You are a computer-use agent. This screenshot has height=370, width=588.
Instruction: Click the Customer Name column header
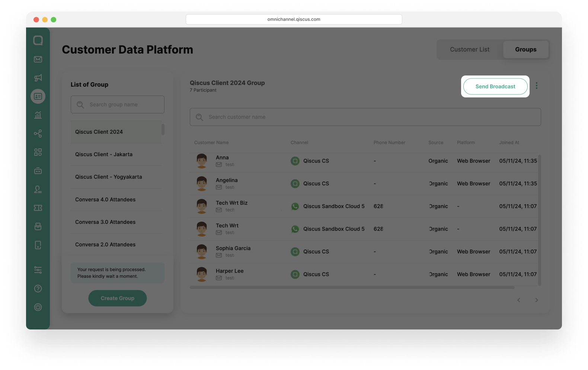211,143
